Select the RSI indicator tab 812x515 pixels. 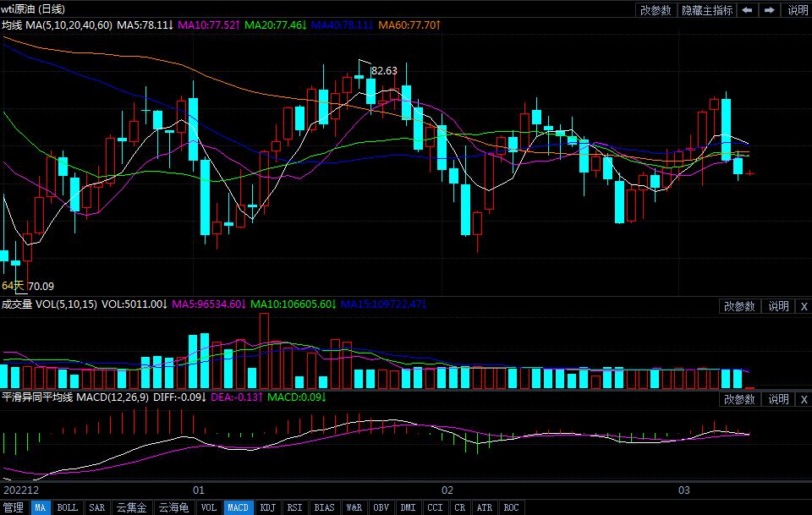(x=294, y=507)
